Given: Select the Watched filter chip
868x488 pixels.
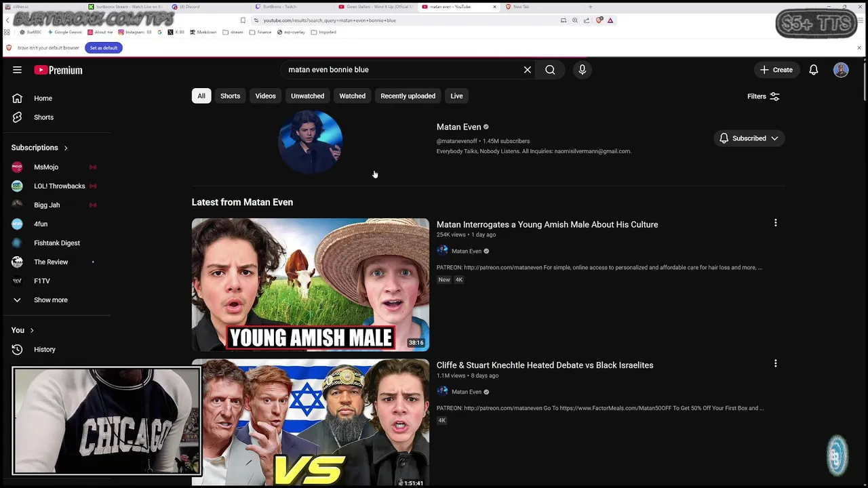Looking at the screenshot, I should pyautogui.click(x=352, y=96).
